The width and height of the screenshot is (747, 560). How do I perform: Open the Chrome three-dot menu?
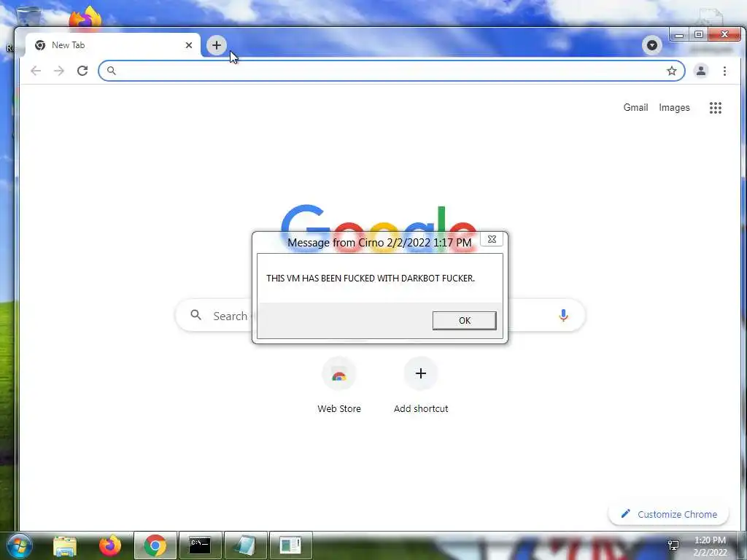pos(724,71)
